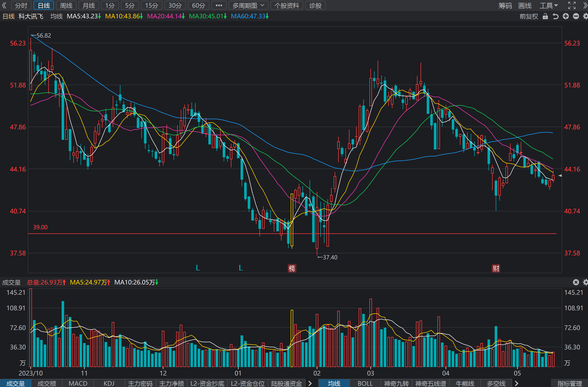Select L2-资金抄底 indicator tab
The image size is (588, 387).
pyautogui.click(x=207, y=383)
